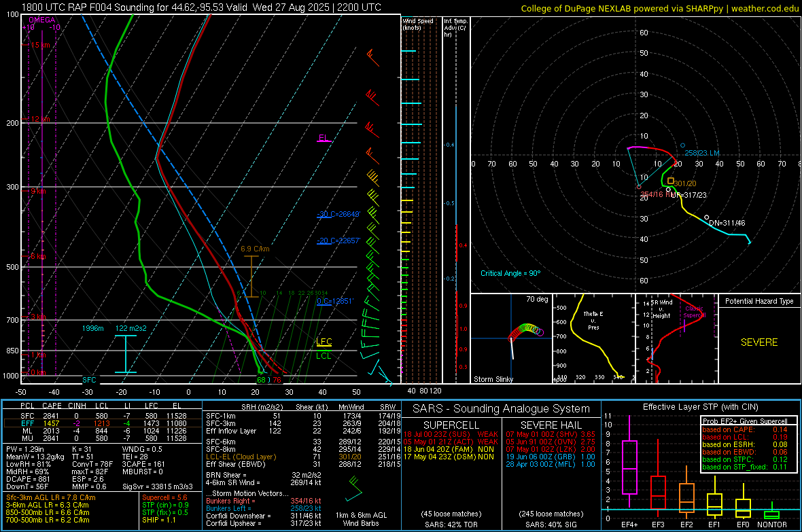Click the red EF3 box in STP plot
The width and height of the screenshot is (802, 532).
point(658,492)
